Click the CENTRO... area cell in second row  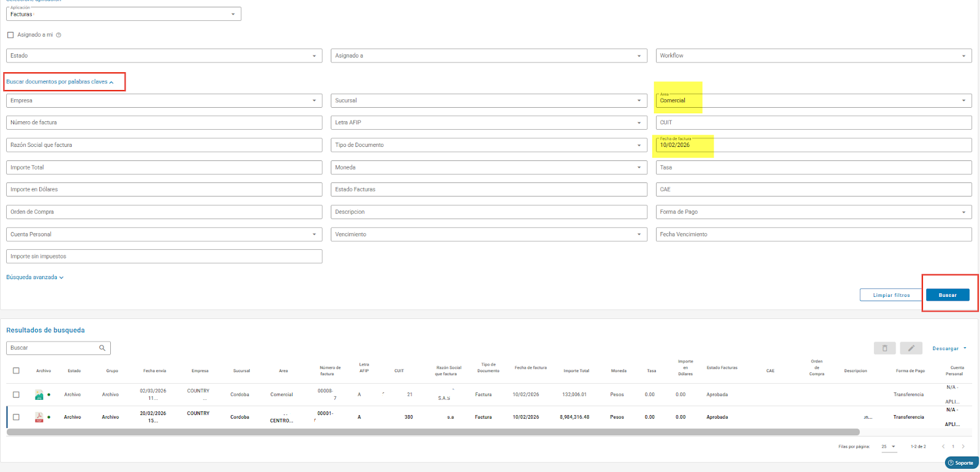(x=282, y=421)
